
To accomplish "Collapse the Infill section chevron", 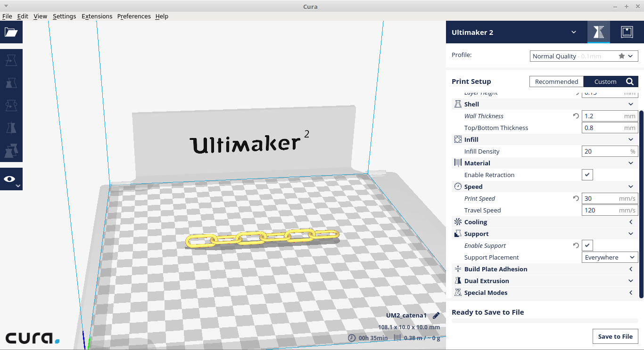I will coord(631,139).
